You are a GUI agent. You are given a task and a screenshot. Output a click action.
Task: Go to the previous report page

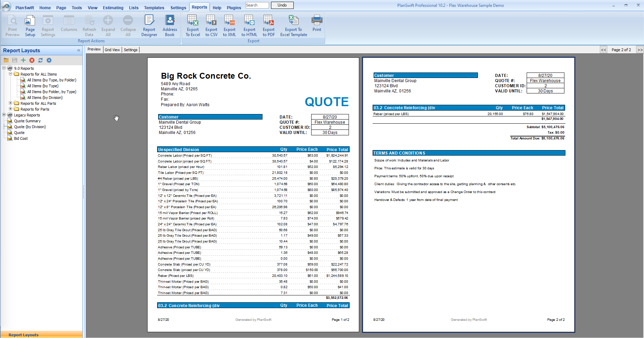point(603,50)
